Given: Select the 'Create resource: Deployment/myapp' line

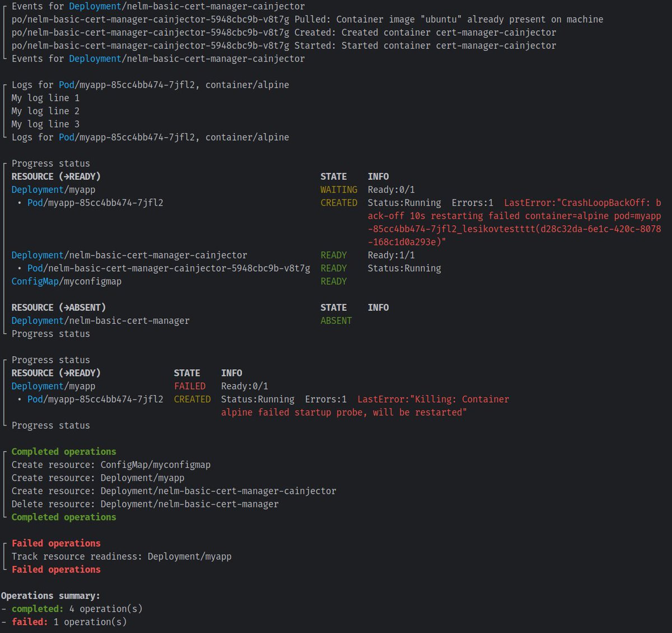Looking at the screenshot, I should coord(98,478).
